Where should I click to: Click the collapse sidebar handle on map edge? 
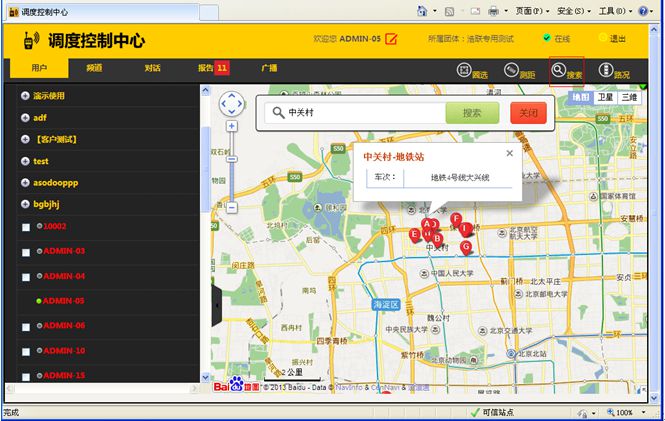[x=216, y=305]
